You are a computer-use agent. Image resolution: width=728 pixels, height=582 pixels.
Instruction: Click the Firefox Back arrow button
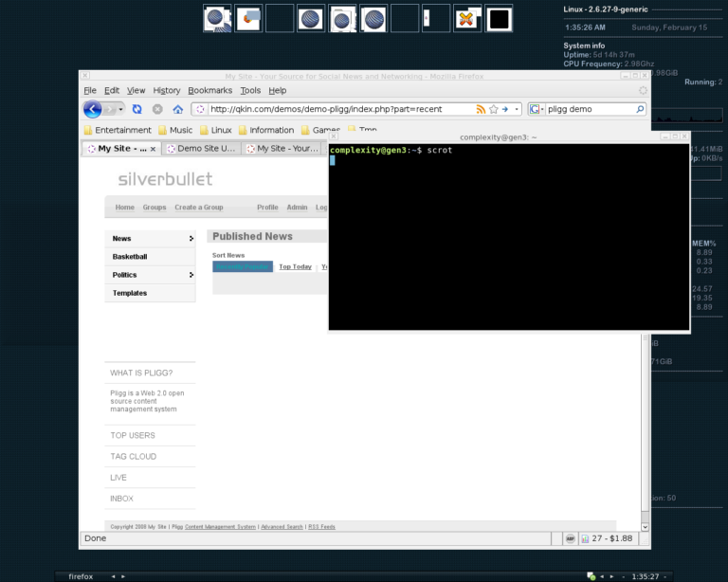(x=93, y=109)
